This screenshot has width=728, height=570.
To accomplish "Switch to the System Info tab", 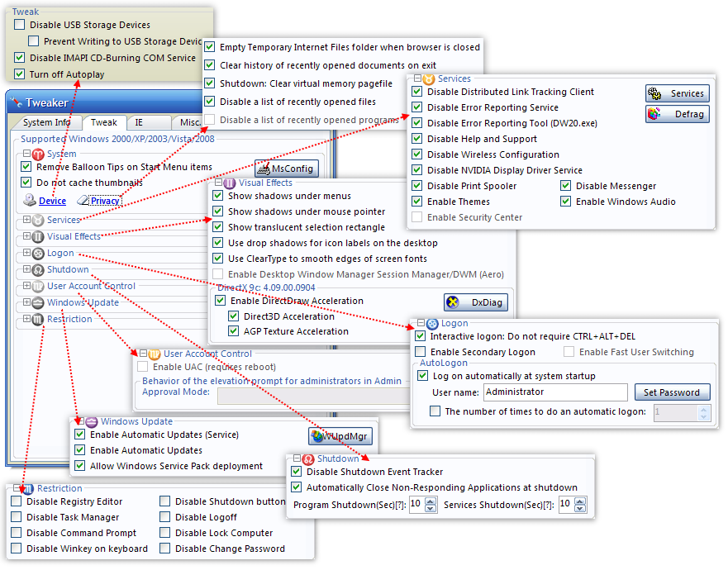I will pos(46,122).
